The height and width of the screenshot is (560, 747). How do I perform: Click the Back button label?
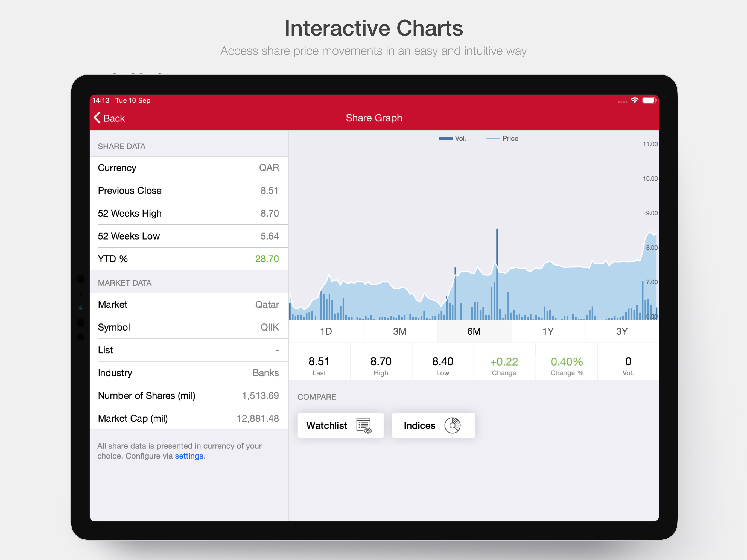click(x=114, y=118)
